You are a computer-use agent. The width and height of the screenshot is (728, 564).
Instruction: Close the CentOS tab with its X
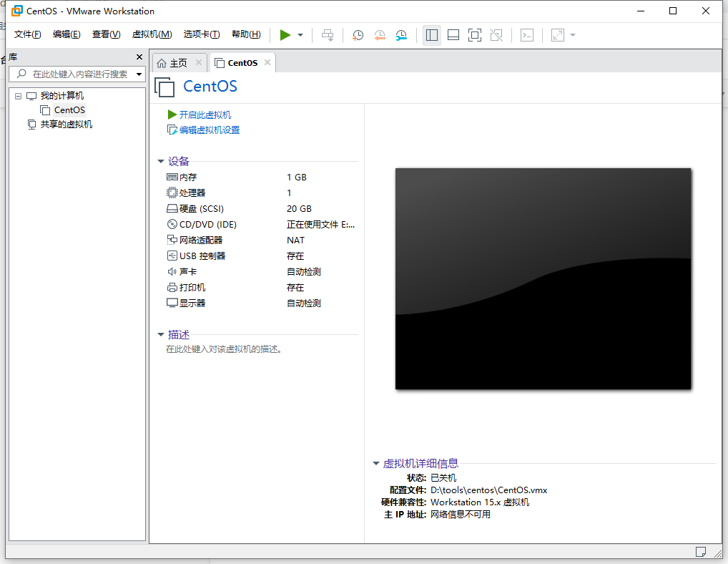[267, 62]
